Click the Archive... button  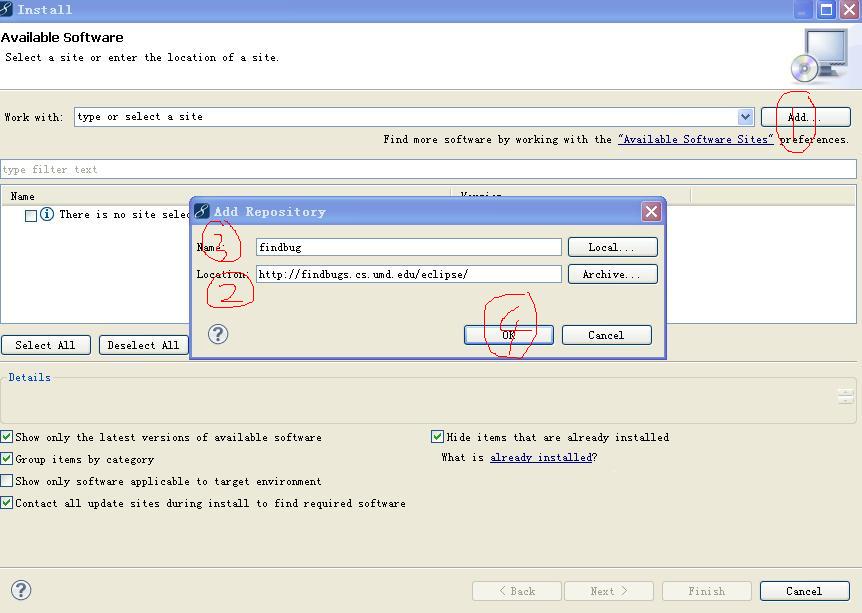(x=612, y=274)
